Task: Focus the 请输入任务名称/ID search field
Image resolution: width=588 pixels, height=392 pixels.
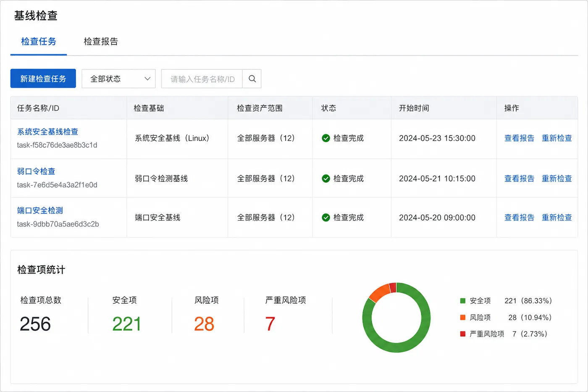Action: [202, 79]
